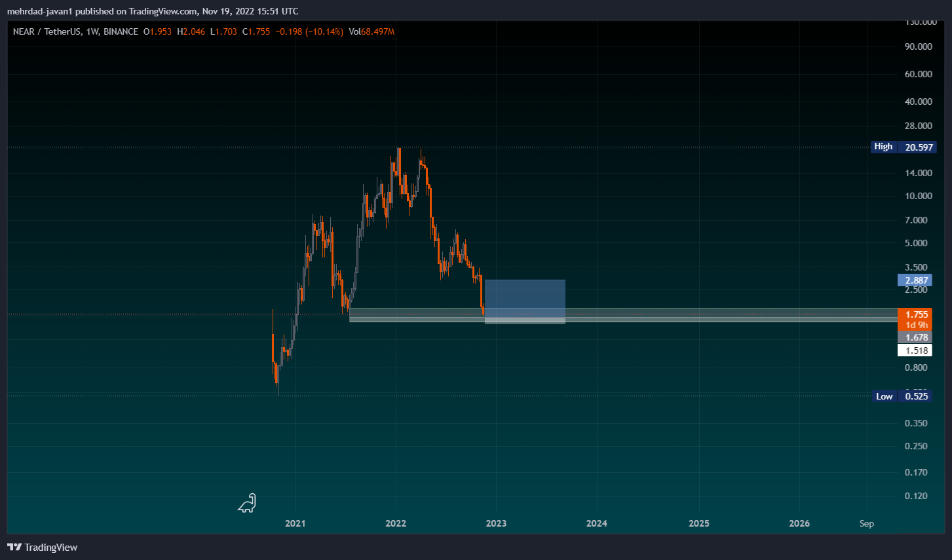Click the 2024 time axis label
The width and height of the screenshot is (952, 560).
point(597,523)
